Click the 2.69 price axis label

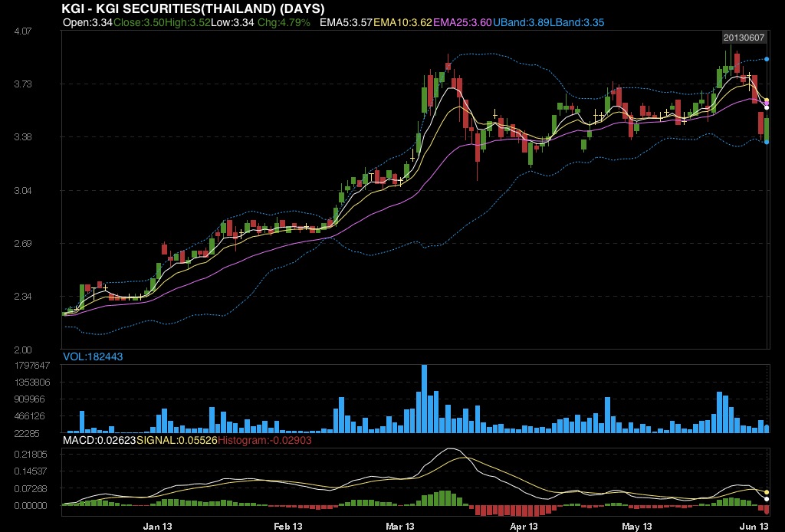pyautogui.click(x=23, y=244)
